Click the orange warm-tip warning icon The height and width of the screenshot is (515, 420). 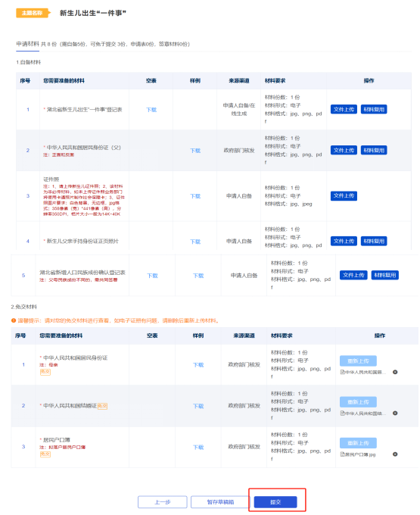tap(14, 320)
